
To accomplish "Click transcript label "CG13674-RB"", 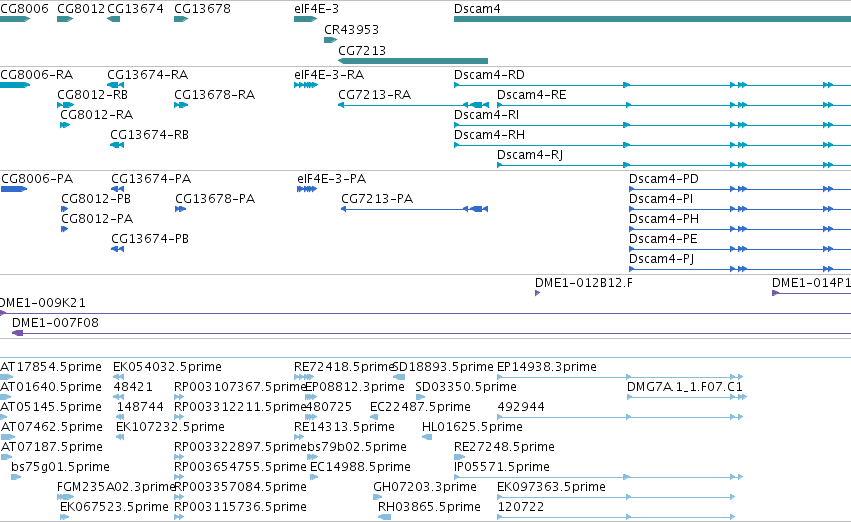I will 149,135.
